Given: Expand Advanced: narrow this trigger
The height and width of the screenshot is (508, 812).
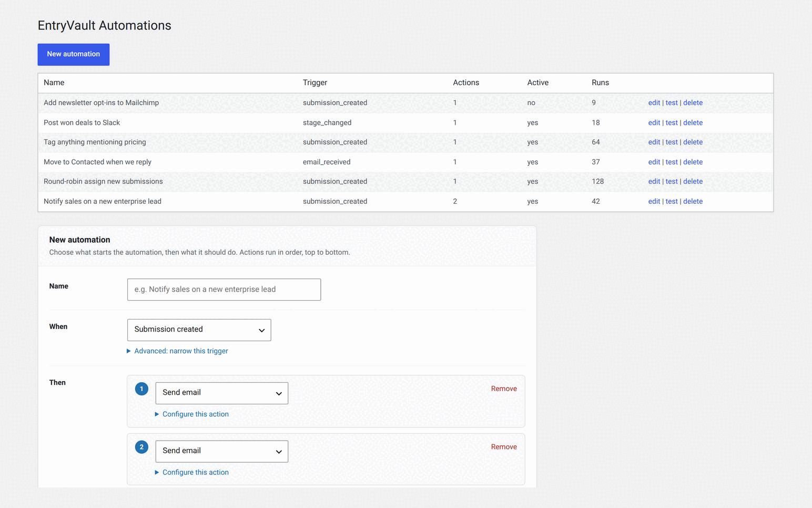Looking at the screenshot, I should 177,351.
